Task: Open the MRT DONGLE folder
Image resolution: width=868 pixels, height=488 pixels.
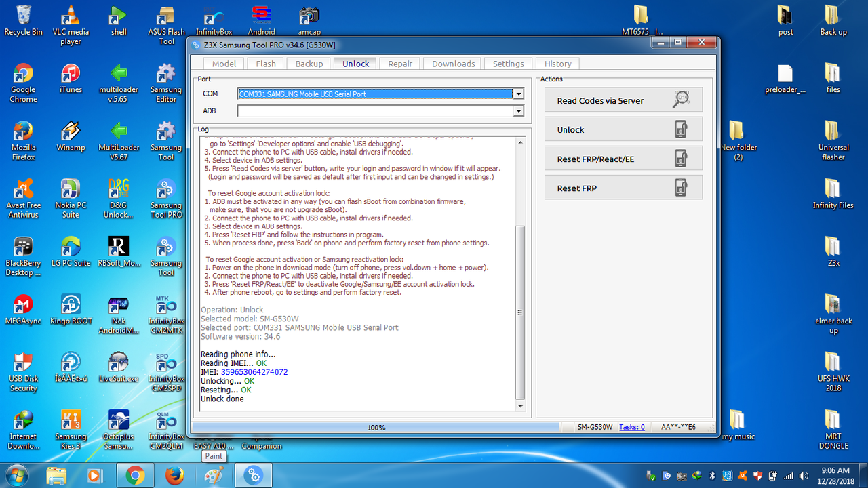Action: pos(833,430)
